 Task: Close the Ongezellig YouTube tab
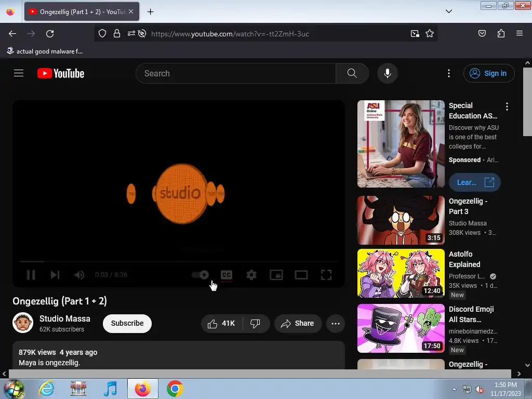[131, 11]
